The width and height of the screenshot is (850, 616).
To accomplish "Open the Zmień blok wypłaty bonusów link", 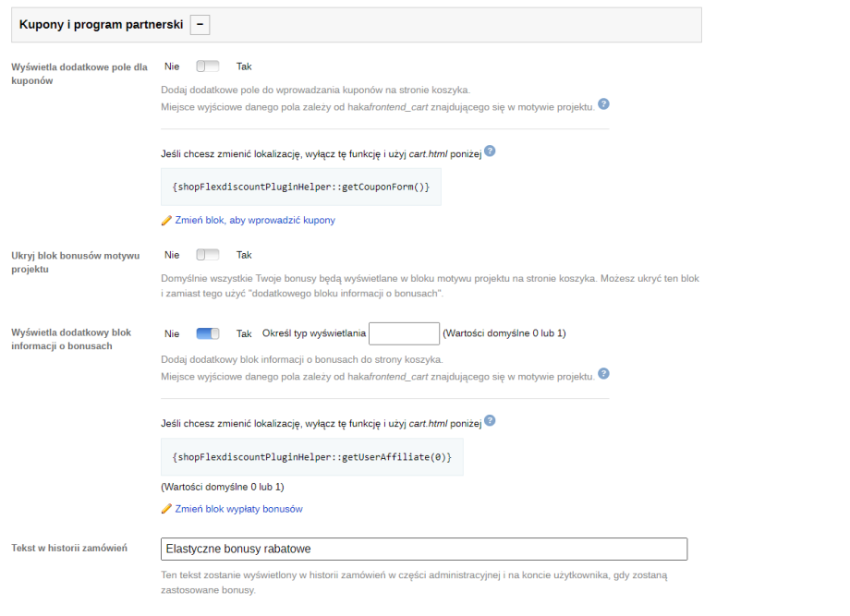I will (x=238, y=509).
